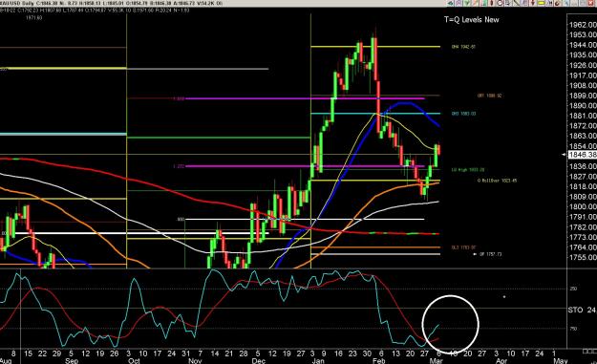This screenshot has height=364, width=597.
Task: Click the 1773.00 price axis label
Action: tap(583, 237)
